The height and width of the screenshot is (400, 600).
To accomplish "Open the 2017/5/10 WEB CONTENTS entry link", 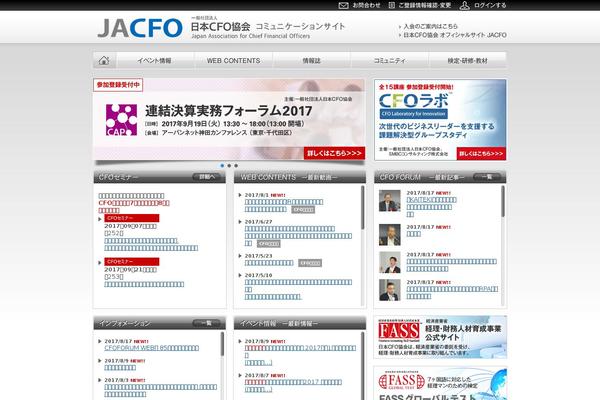I will tap(298, 289).
